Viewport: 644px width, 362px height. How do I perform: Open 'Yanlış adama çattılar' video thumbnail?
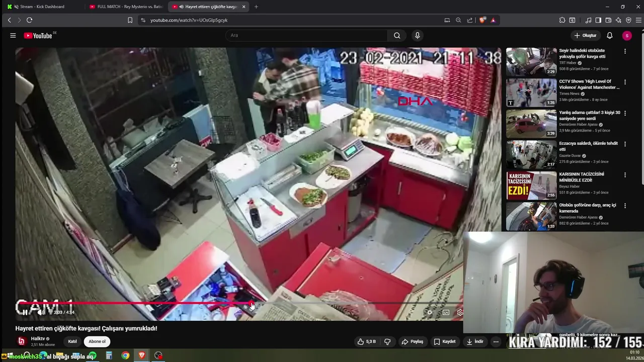(531, 124)
